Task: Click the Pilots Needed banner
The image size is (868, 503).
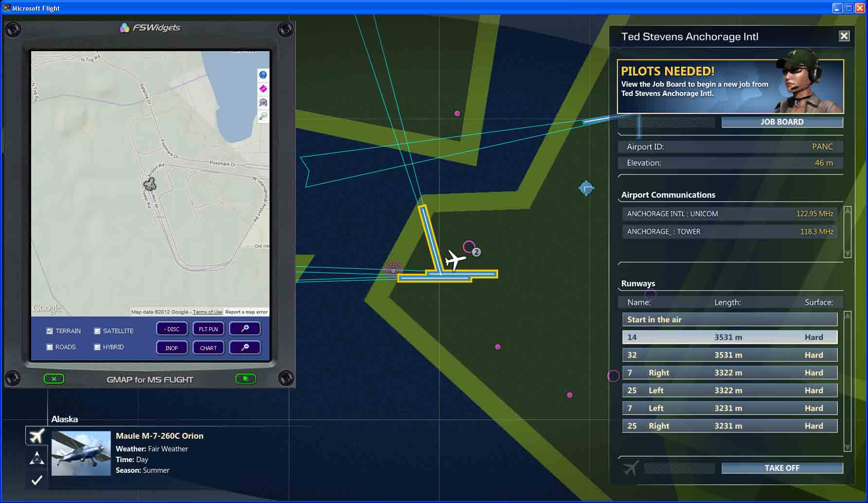Action: click(730, 87)
